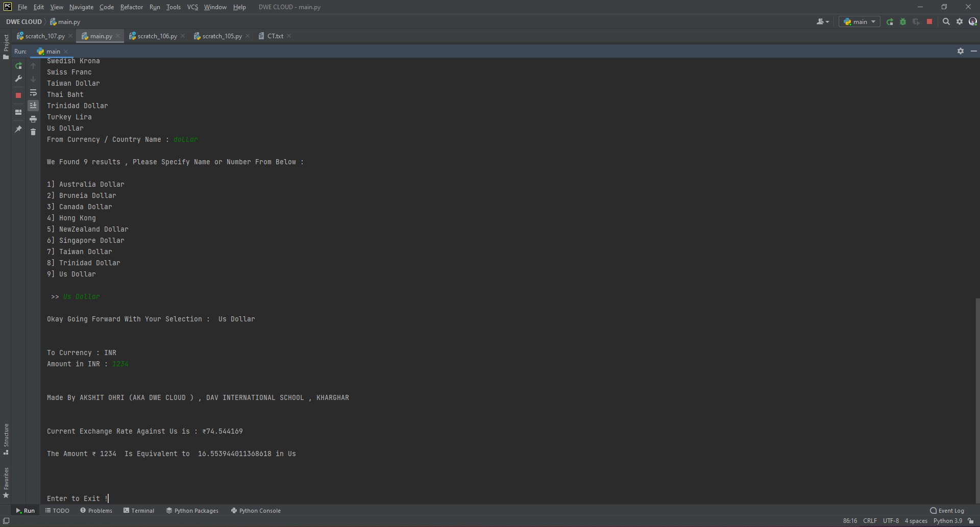
Task: Open Search Everywhere with magnifier icon
Action: point(946,22)
